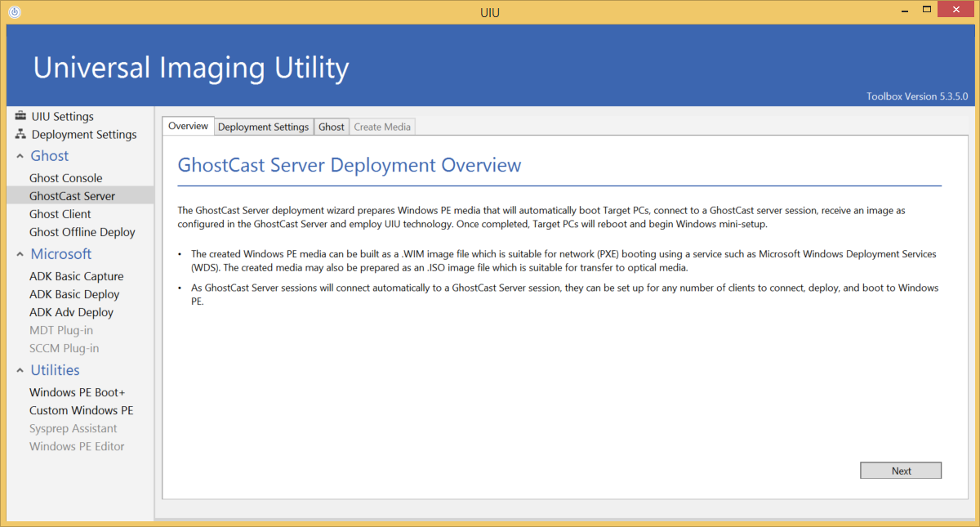Click the Ghost section heading

[x=50, y=156]
